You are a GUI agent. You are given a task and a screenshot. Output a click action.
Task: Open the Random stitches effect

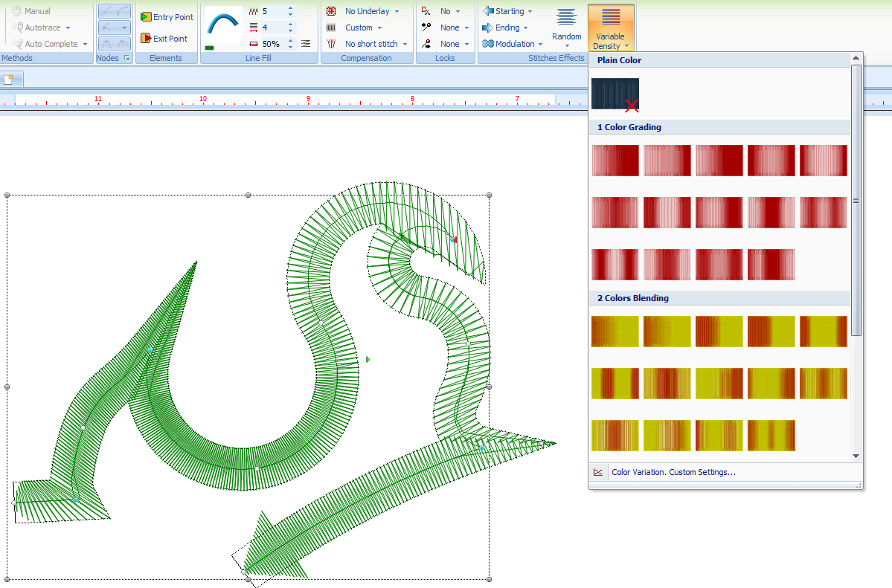point(566,26)
